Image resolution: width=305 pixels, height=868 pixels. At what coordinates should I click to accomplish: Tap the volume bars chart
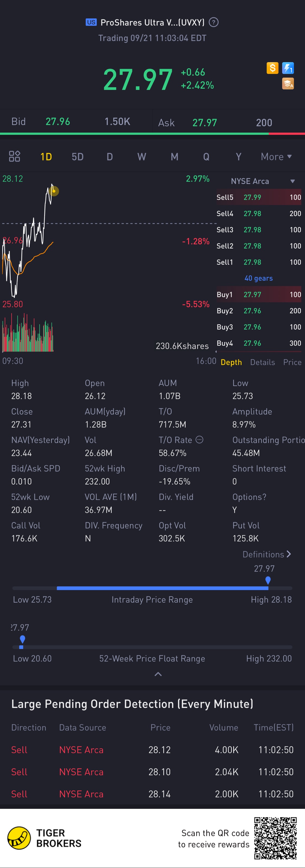[28, 333]
